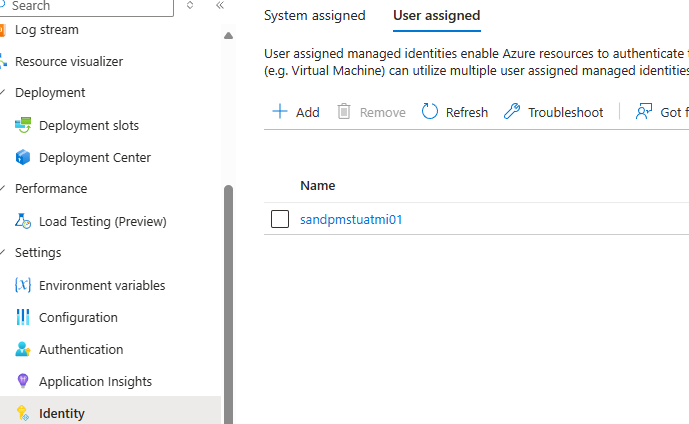
Task: Open Environment variables braces icon
Action: coord(23,285)
